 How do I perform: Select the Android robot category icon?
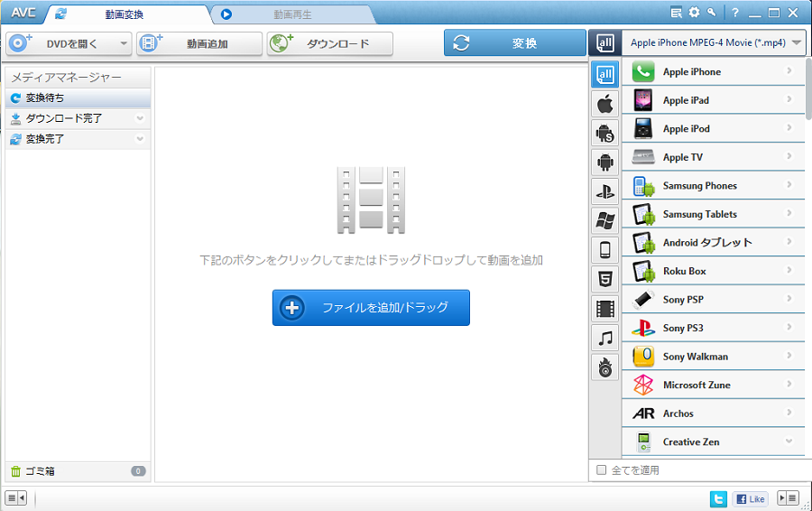[604, 163]
